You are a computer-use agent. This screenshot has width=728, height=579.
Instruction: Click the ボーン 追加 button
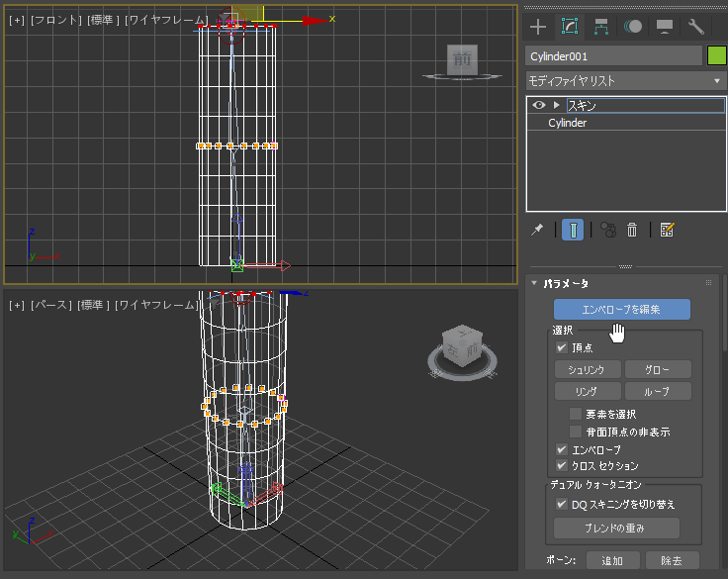tap(613, 561)
